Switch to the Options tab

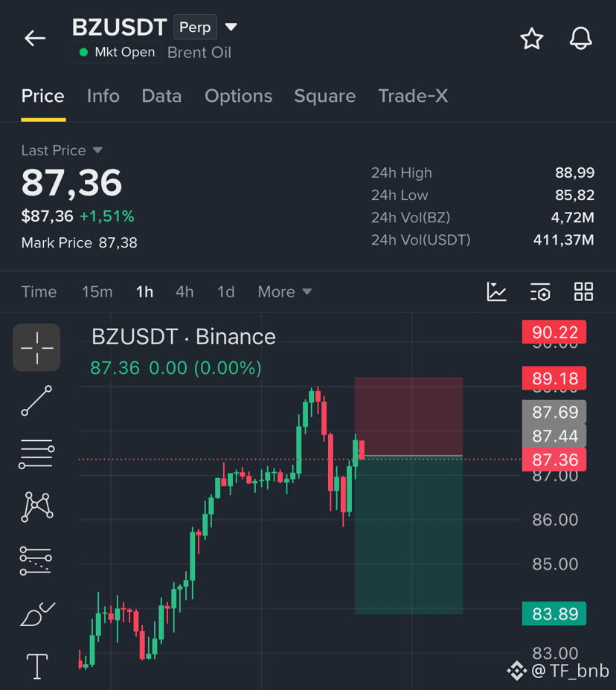pyautogui.click(x=238, y=96)
